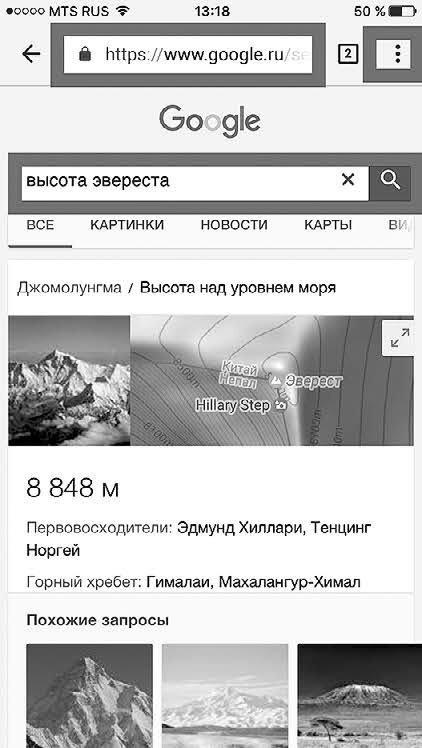Expand the map with the fullscreen arrows icon
This screenshot has width=422, height=748.
[x=400, y=338]
